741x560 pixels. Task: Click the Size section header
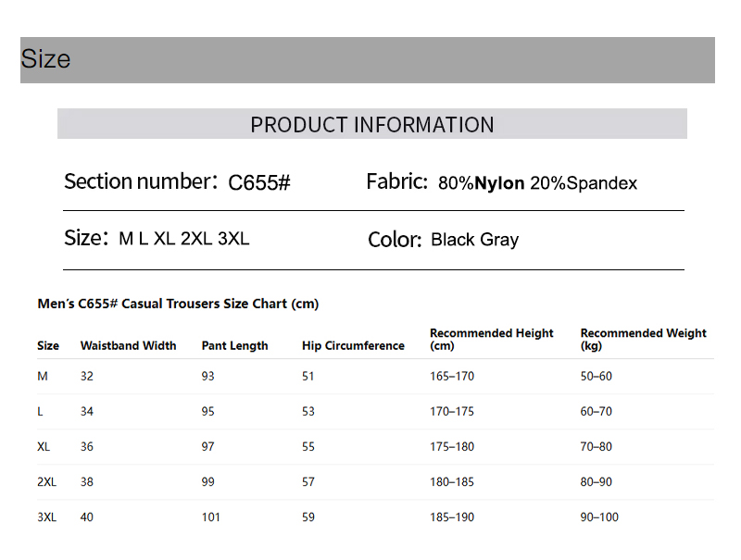coord(367,60)
